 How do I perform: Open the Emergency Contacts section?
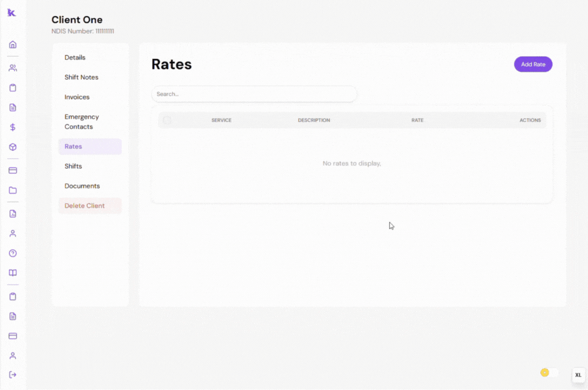coord(90,122)
